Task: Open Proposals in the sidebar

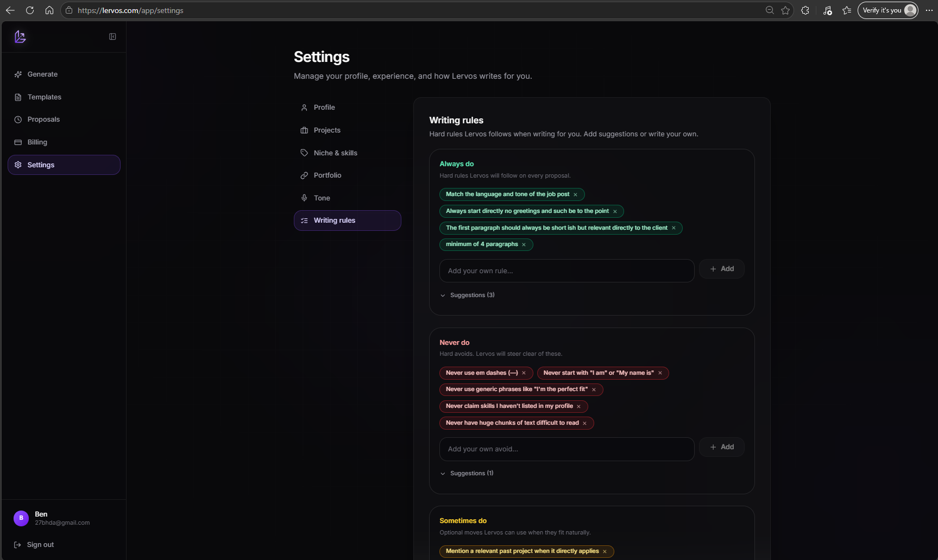Action: coord(64,119)
